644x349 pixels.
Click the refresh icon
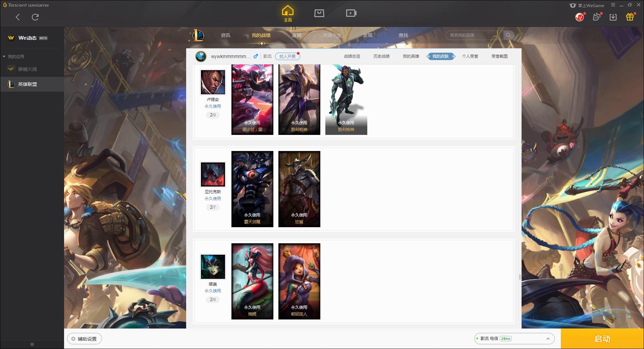[x=35, y=17]
